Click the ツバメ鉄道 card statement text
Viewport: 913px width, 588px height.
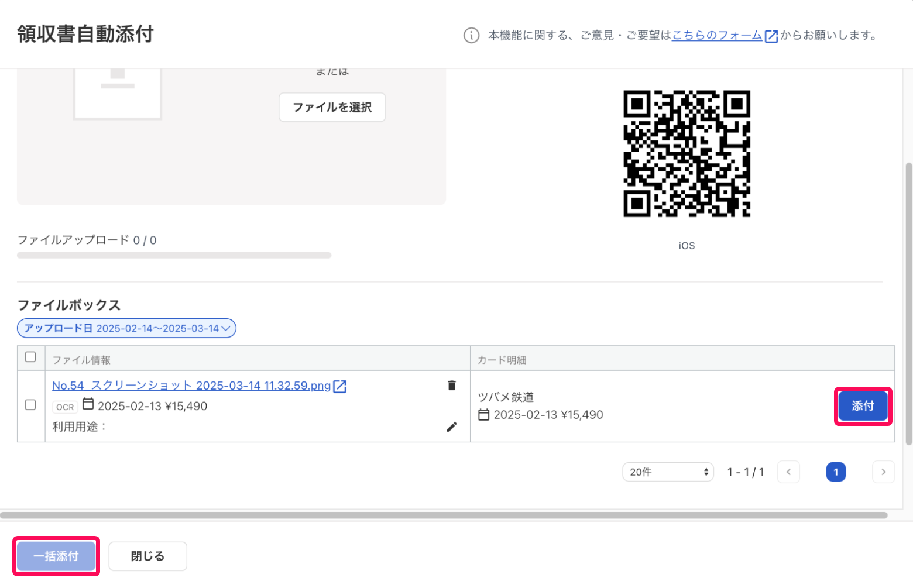tap(506, 397)
